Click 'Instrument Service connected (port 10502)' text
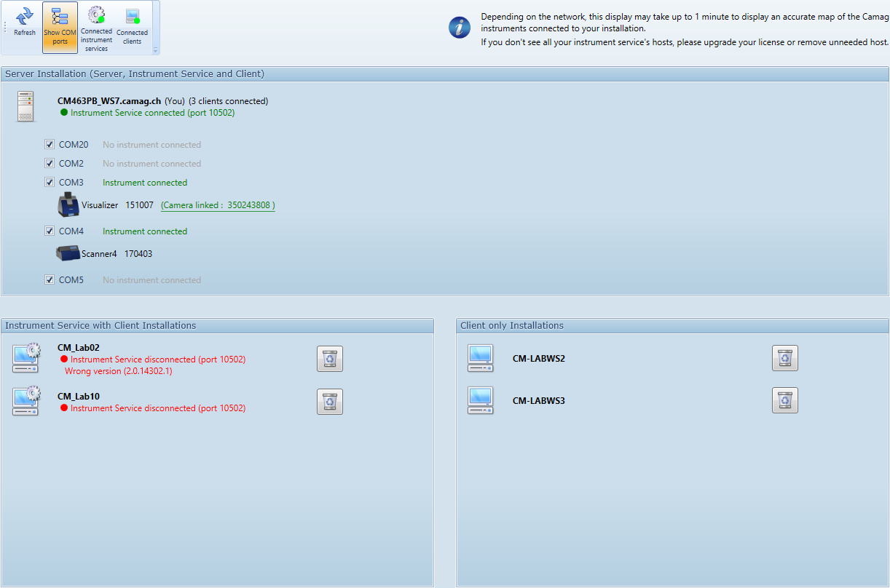Viewport: 890px width, 588px height. click(153, 113)
